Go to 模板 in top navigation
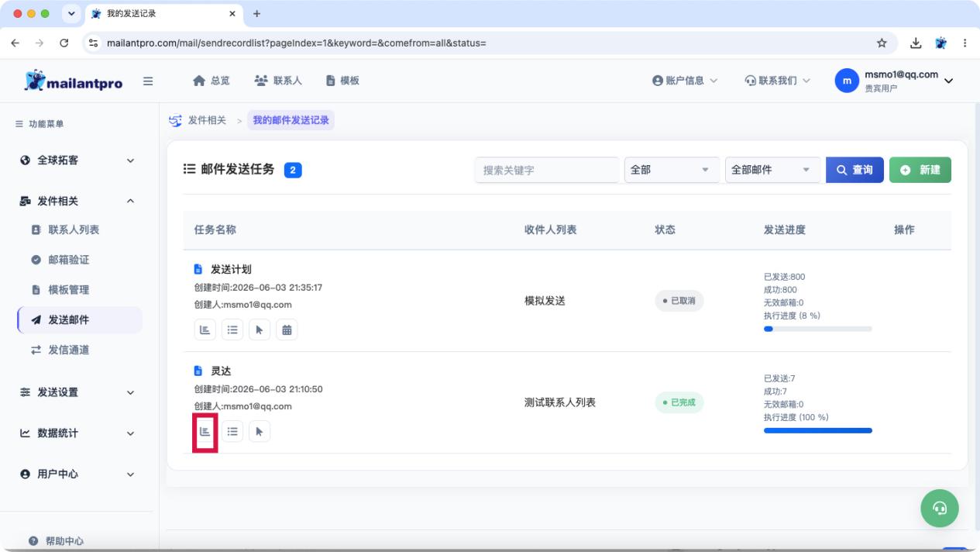 pyautogui.click(x=342, y=81)
